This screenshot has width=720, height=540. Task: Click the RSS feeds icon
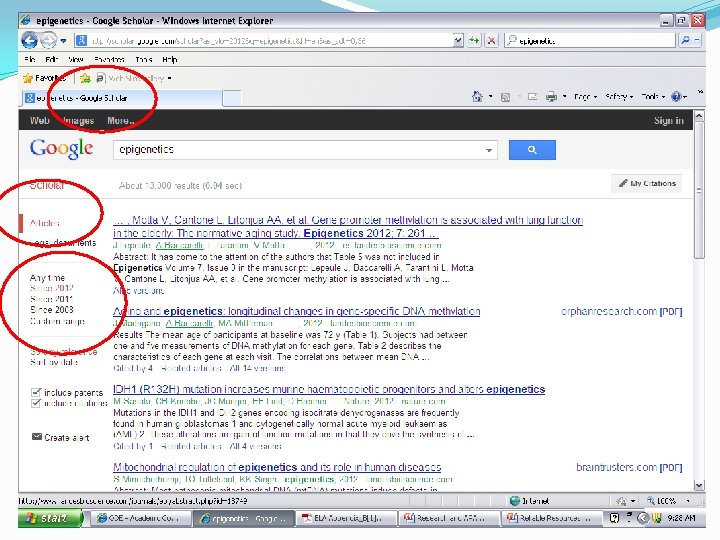click(x=505, y=97)
